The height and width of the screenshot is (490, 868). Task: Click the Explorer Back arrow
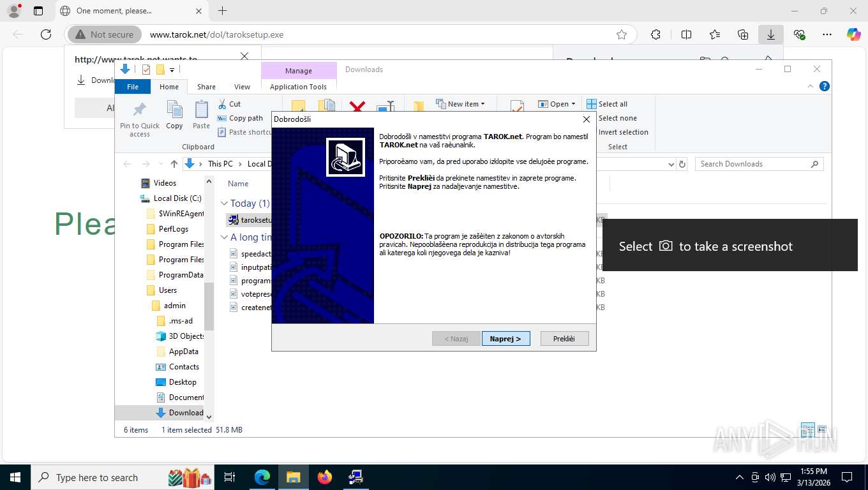(127, 164)
